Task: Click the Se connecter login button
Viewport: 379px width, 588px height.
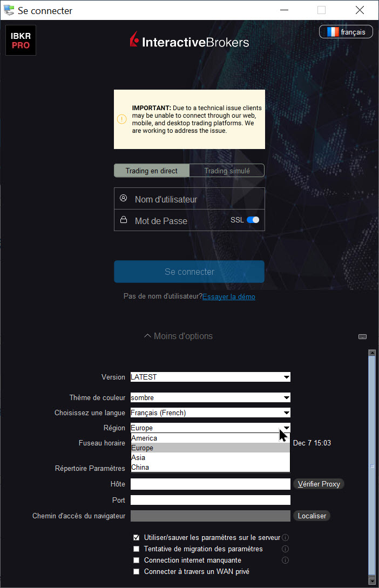Action: coord(189,272)
